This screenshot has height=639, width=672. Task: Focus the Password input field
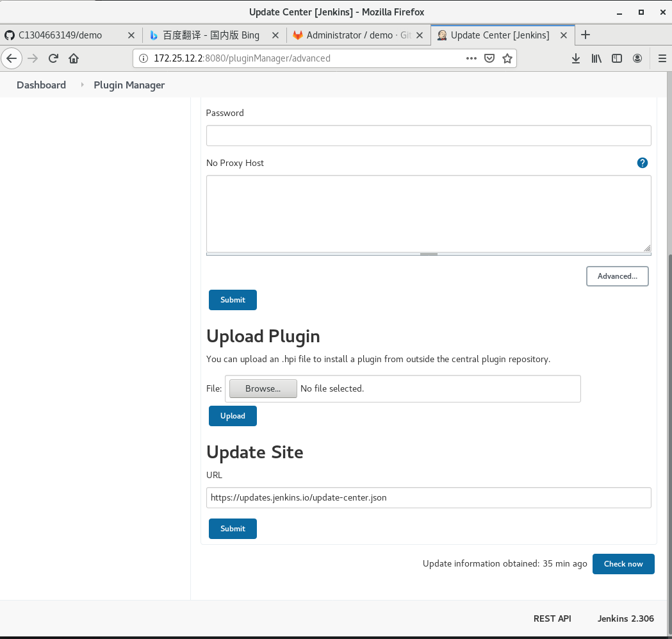pos(429,135)
